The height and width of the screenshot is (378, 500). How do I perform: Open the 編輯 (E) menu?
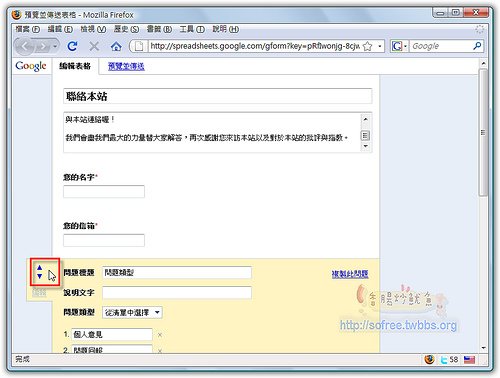(60, 29)
